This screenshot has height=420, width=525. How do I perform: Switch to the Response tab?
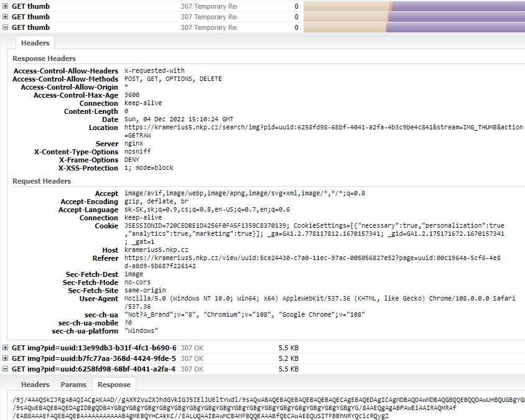coord(114,385)
